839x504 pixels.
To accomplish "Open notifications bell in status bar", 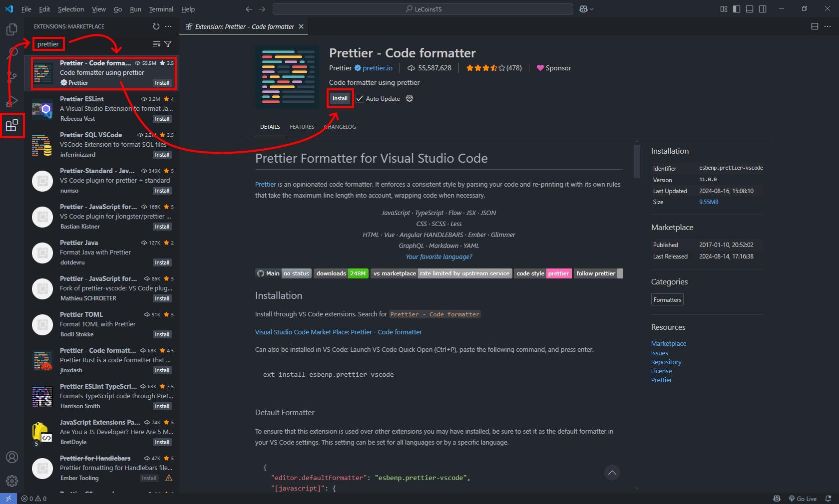I will point(829,499).
